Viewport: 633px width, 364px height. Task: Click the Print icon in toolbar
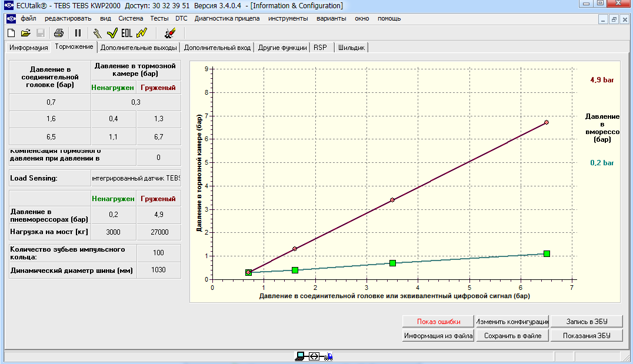click(x=59, y=33)
